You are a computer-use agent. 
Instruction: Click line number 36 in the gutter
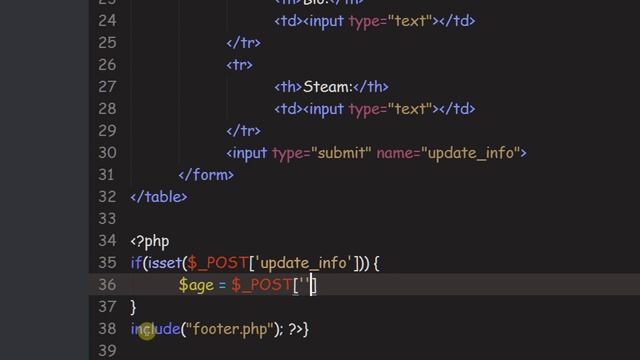pyautogui.click(x=107, y=285)
